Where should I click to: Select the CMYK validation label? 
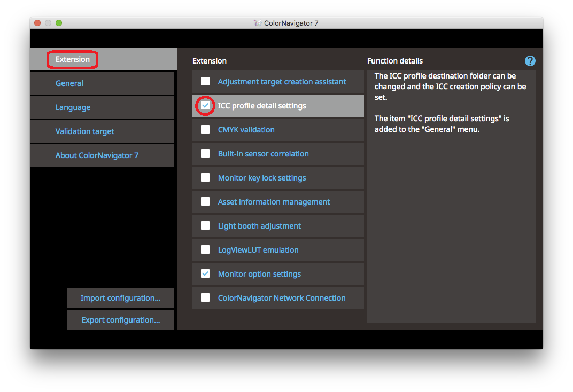(x=246, y=130)
